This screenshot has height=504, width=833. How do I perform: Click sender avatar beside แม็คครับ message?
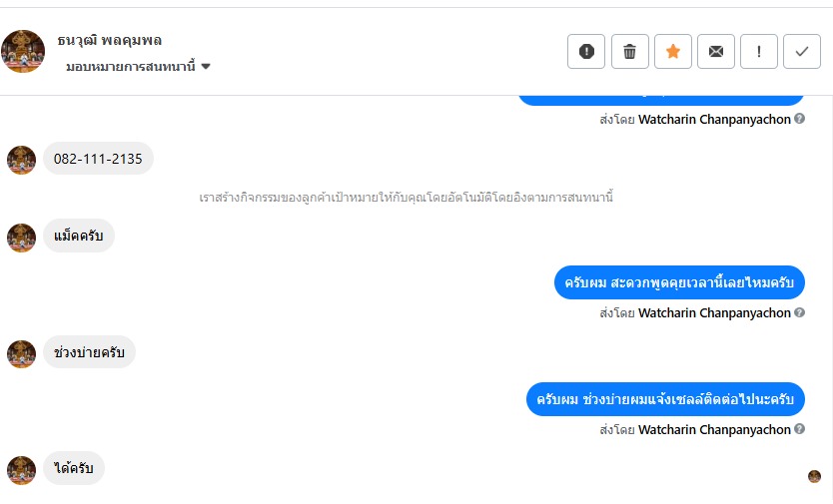(x=21, y=238)
